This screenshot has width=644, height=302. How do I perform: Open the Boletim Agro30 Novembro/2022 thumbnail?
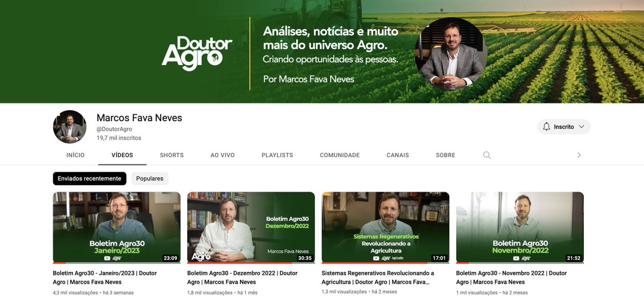520,227
